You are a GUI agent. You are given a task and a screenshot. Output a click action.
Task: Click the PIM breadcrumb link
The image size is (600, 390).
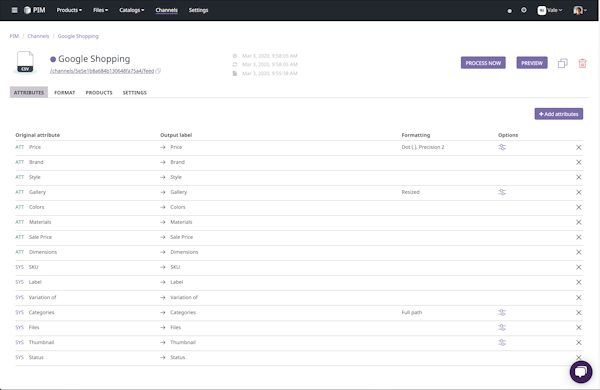pyautogui.click(x=14, y=36)
